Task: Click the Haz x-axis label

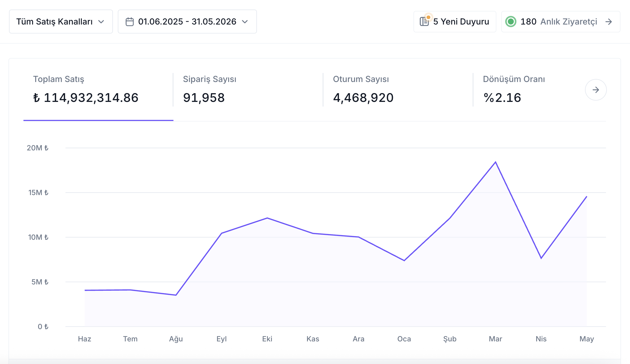Action: (x=85, y=339)
